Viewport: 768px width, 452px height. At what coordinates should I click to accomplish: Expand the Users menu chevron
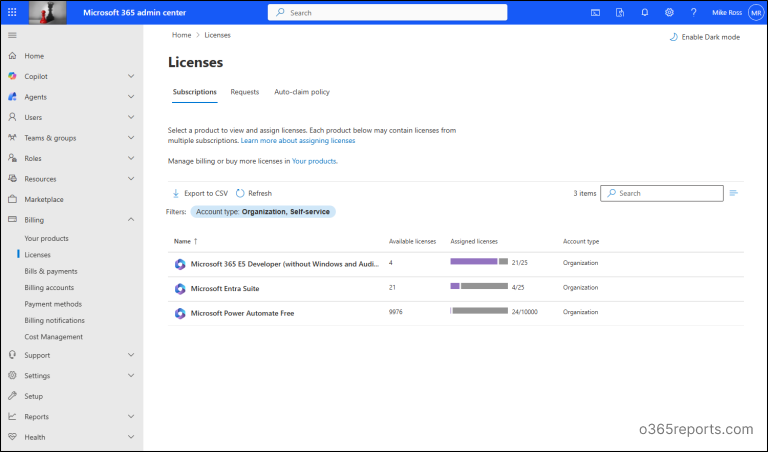click(x=131, y=117)
